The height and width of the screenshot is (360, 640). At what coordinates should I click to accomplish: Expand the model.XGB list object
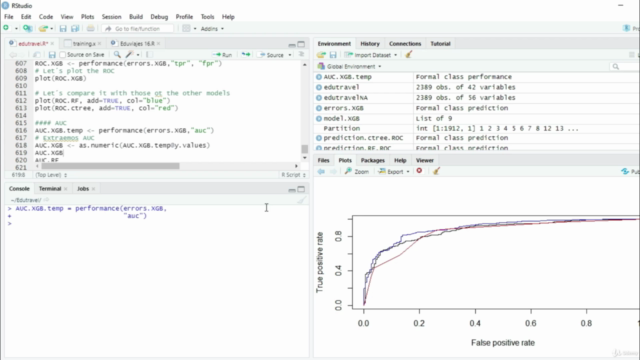click(319, 119)
